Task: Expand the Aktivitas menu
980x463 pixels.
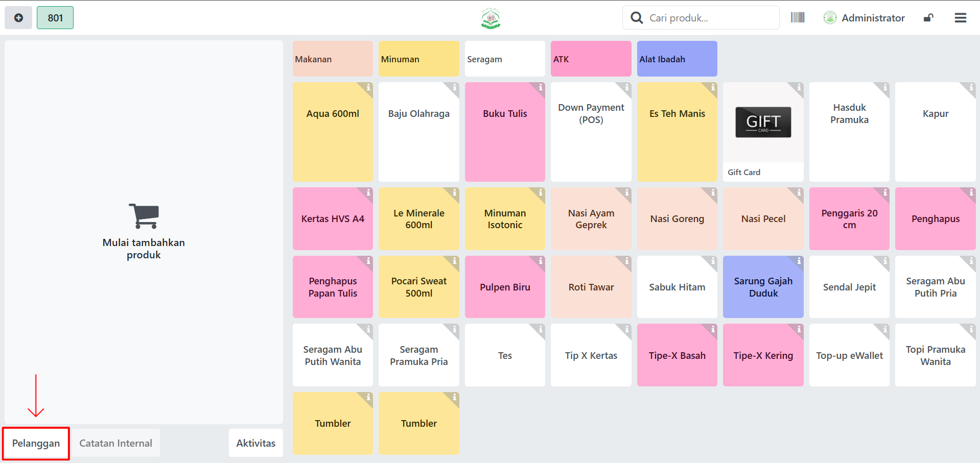Action: 255,443
